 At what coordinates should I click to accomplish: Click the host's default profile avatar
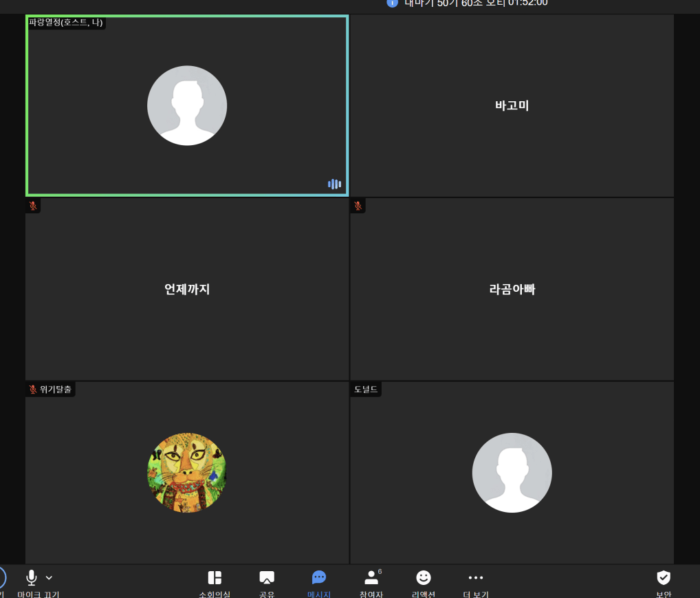[186, 105]
